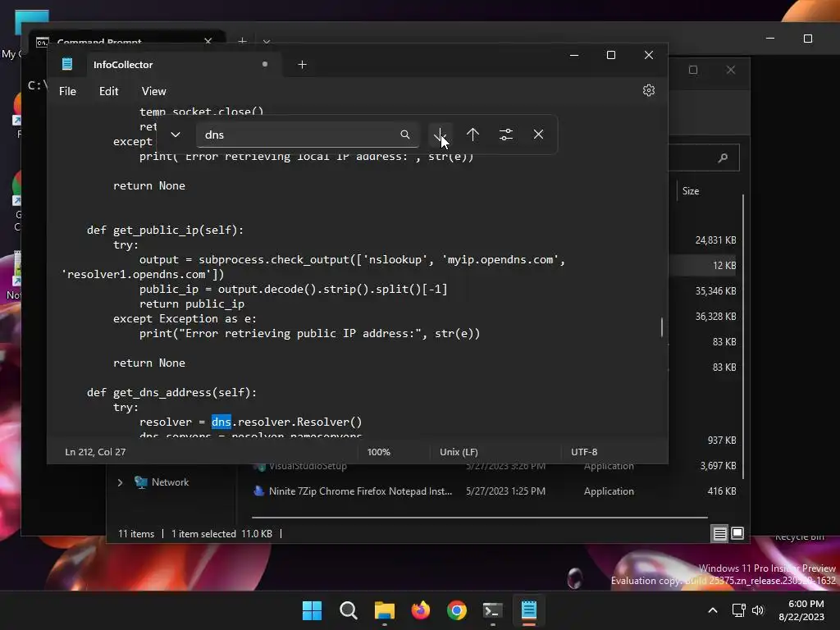Screen dimensions: 840x630
Task: Click the highlighted dns match in code
Action: (x=221, y=422)
